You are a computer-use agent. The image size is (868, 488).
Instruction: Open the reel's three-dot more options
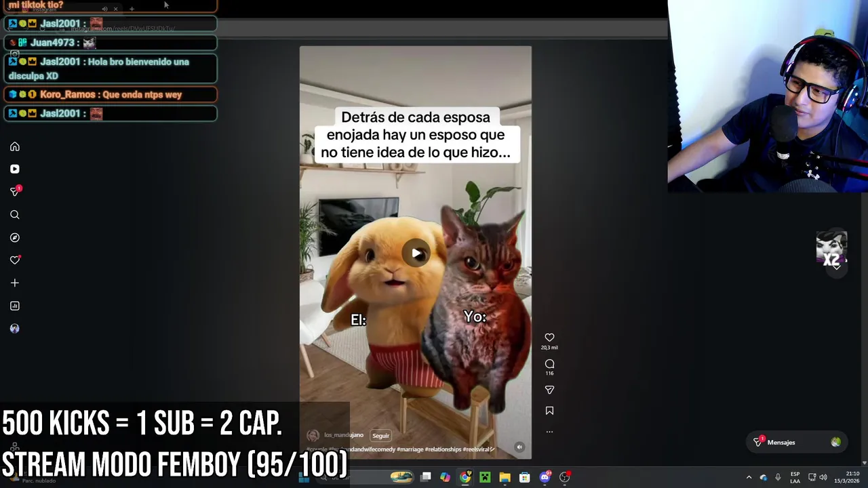point(549,431)
